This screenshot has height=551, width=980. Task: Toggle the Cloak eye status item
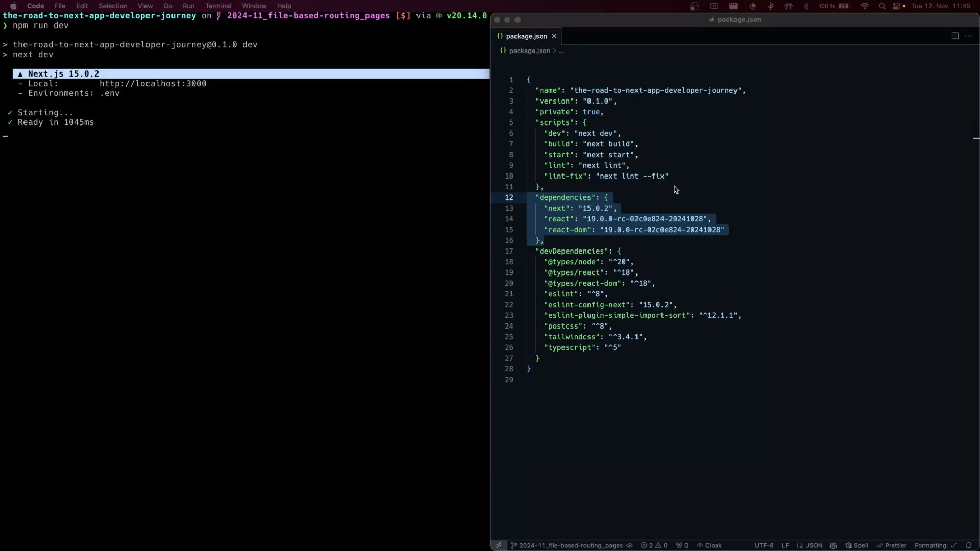tap(709, 545)
